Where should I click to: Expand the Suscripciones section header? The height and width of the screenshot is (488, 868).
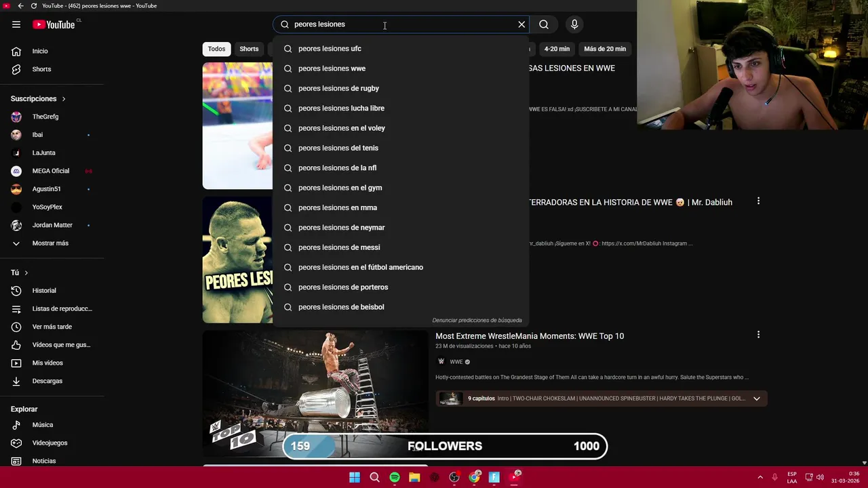[x=39, y=99]
